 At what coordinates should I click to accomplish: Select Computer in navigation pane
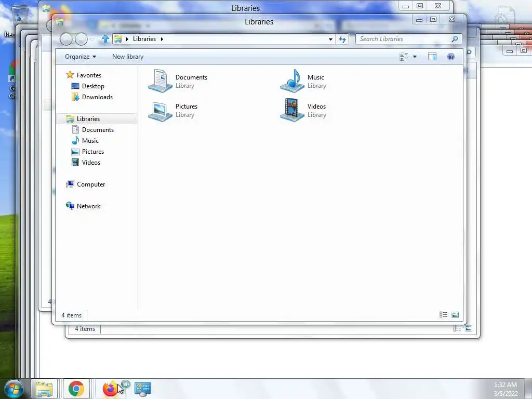pyautogui.click(x=91, y=184)
